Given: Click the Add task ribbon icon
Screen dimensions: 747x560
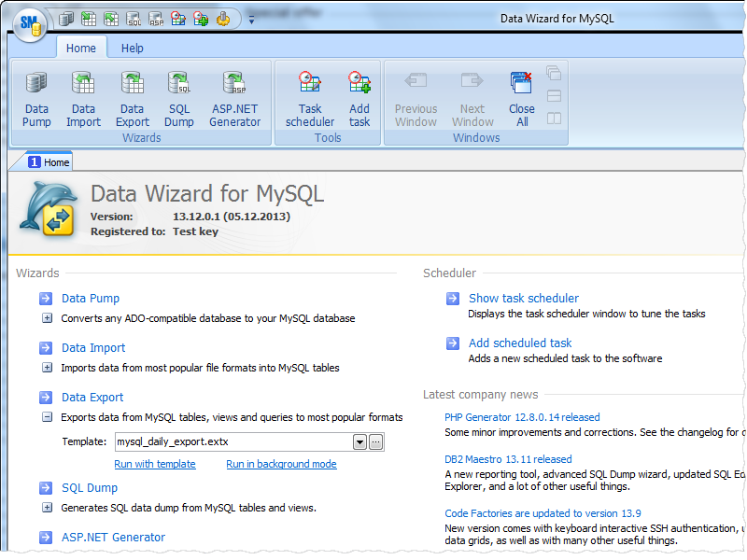Looking at the screenshot, I should 359,99.
